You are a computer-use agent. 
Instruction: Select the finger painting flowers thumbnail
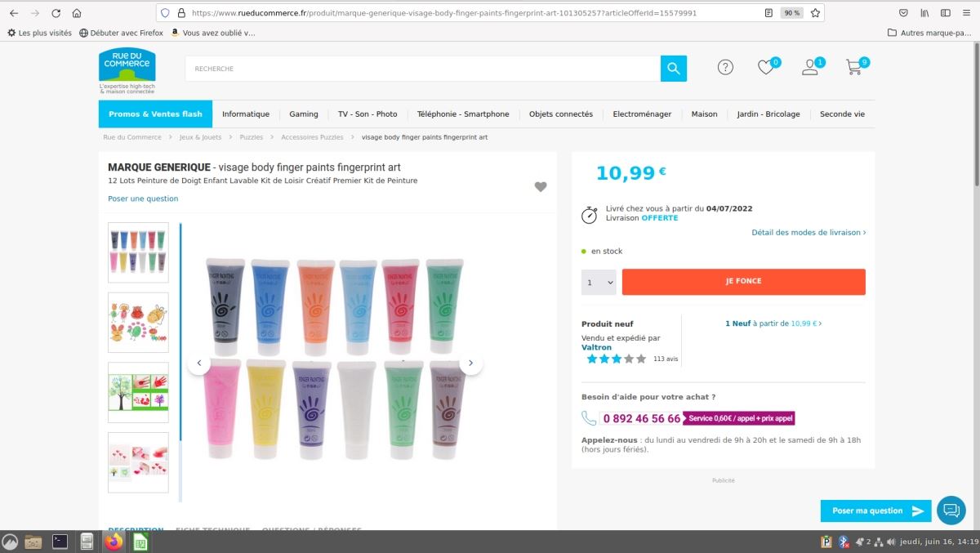[138, 462]
